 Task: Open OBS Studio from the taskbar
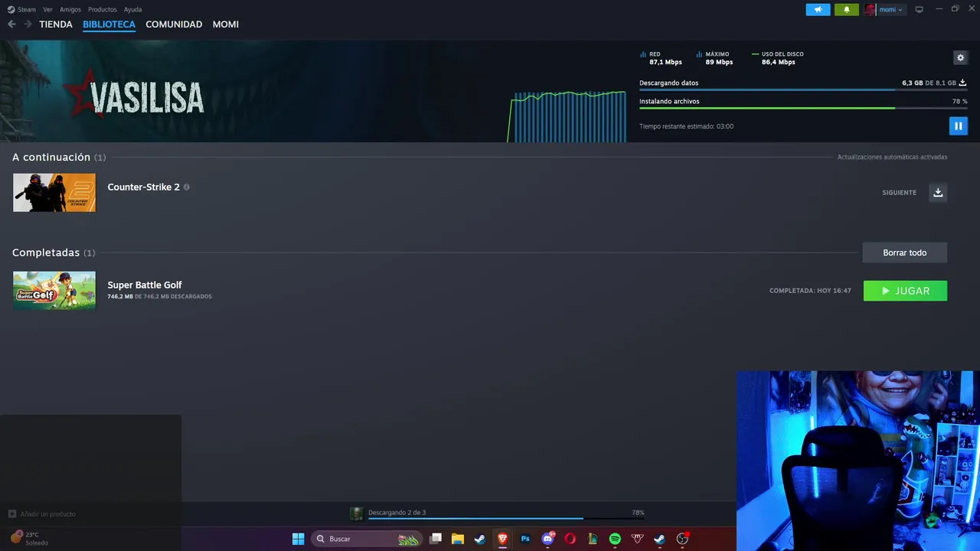point(682,539)
